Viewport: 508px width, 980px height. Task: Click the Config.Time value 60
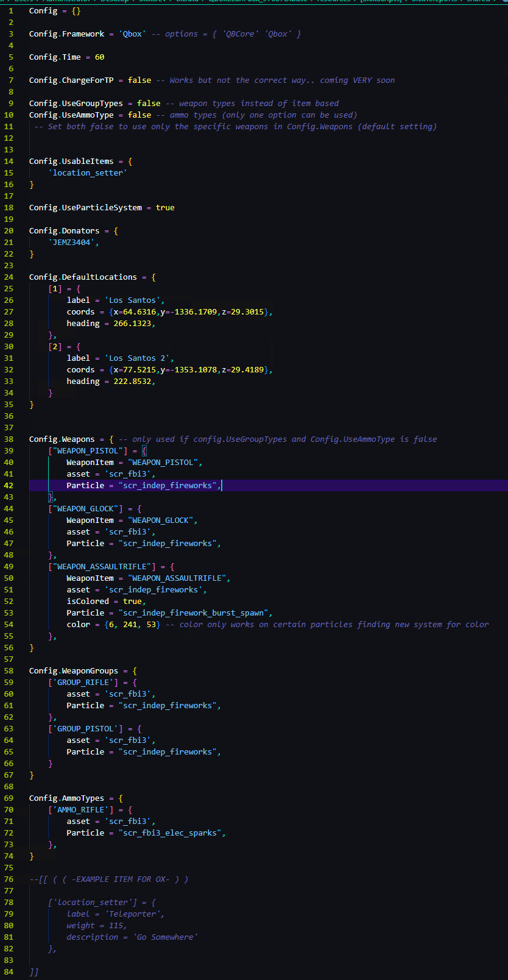click(x=99, y=57)
